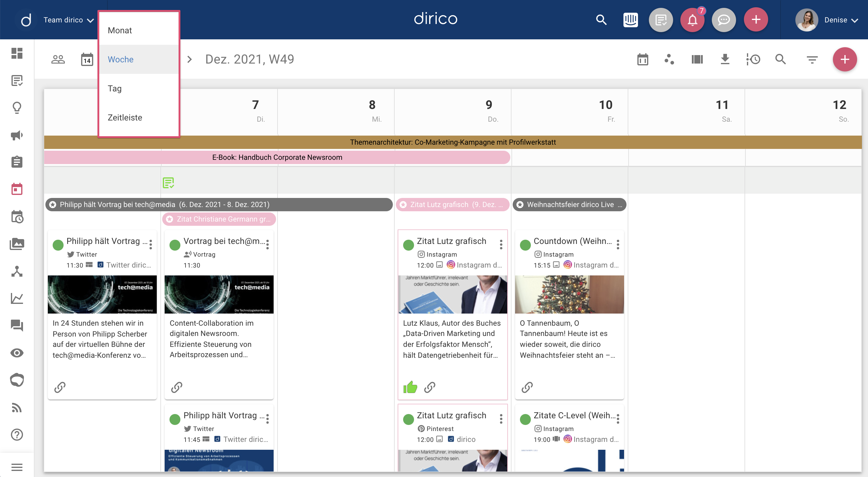
Task: Click the green task note icon on day 7
Action: (168, 183)
